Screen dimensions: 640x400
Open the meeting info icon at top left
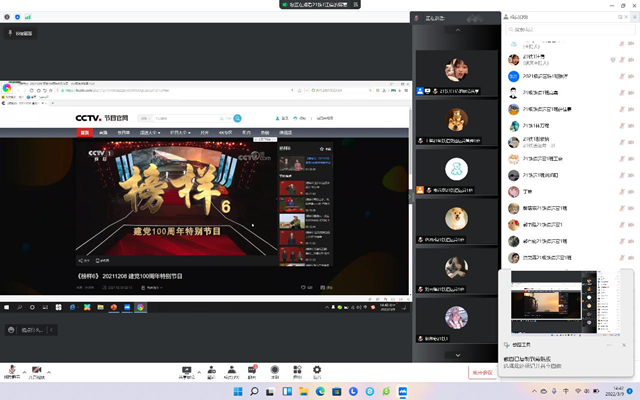[x=7, y=17]
